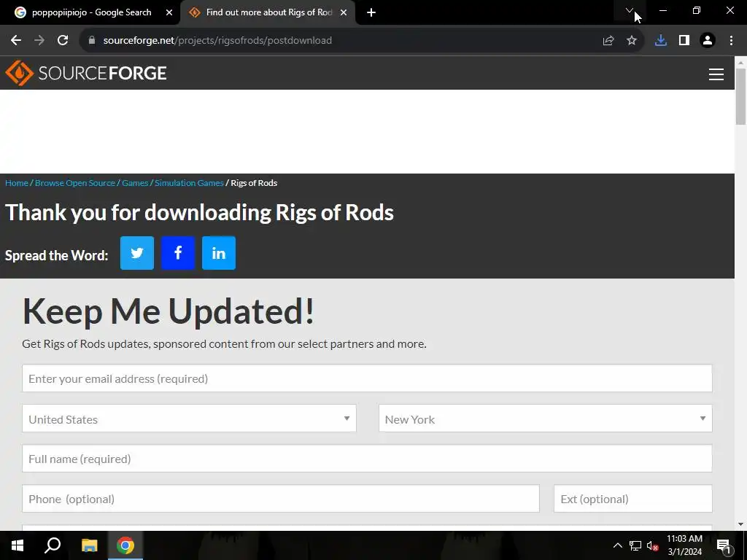Click the SourceForge logo
Viewport: 747px width, 560px height.
[86, 73]
